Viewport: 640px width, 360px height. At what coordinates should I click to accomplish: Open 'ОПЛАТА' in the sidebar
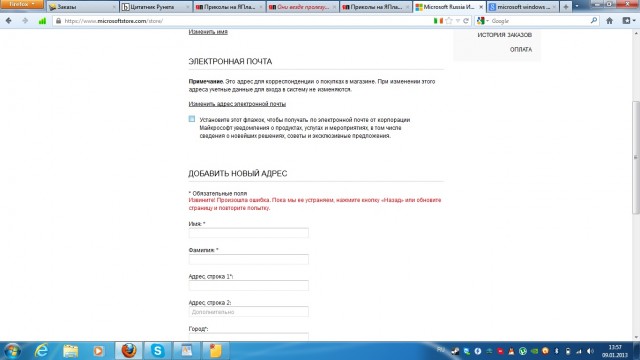click(x=521, y=50)
